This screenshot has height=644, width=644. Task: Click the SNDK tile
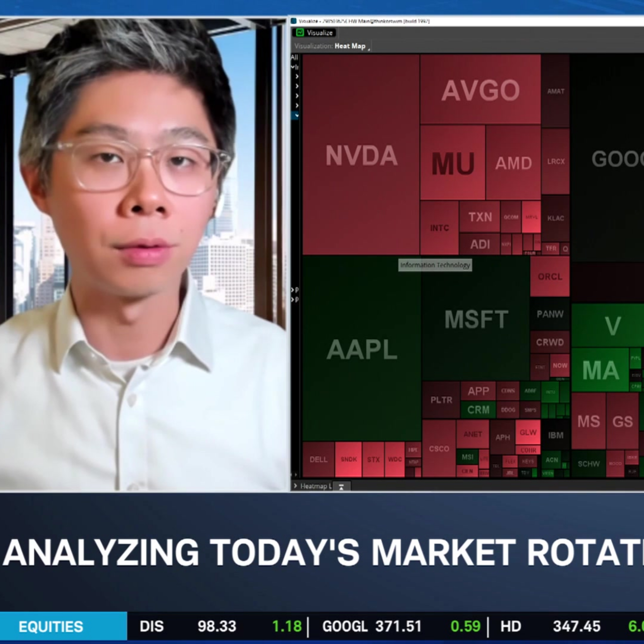point(348,459)
